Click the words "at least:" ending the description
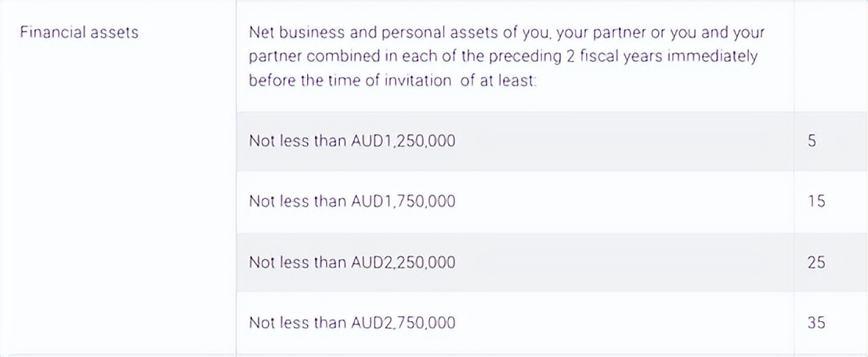The image size is (868, 357). coord(508,81)
